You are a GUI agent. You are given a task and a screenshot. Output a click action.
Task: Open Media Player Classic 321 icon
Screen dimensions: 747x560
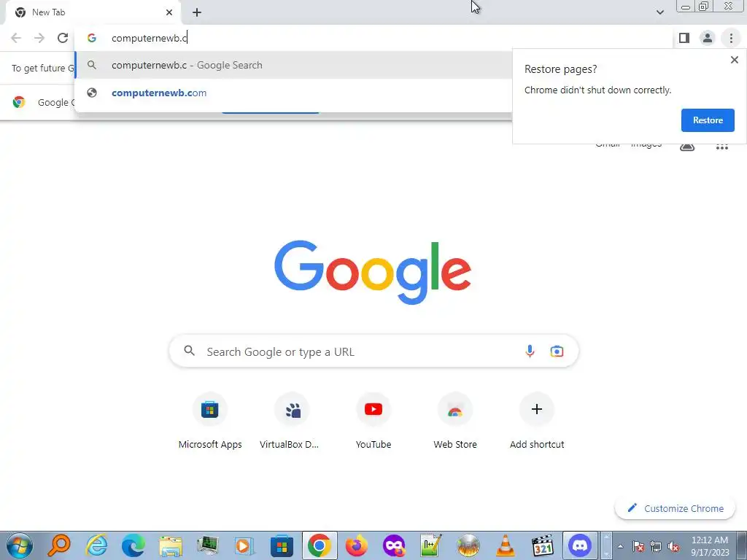(543, 545)
